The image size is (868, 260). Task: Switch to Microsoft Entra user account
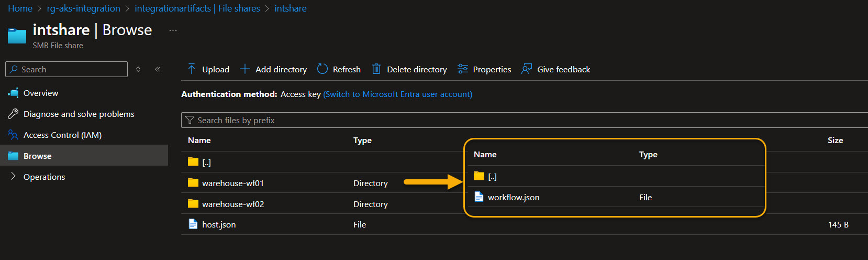pyautogui.click(x=397, y=94)
